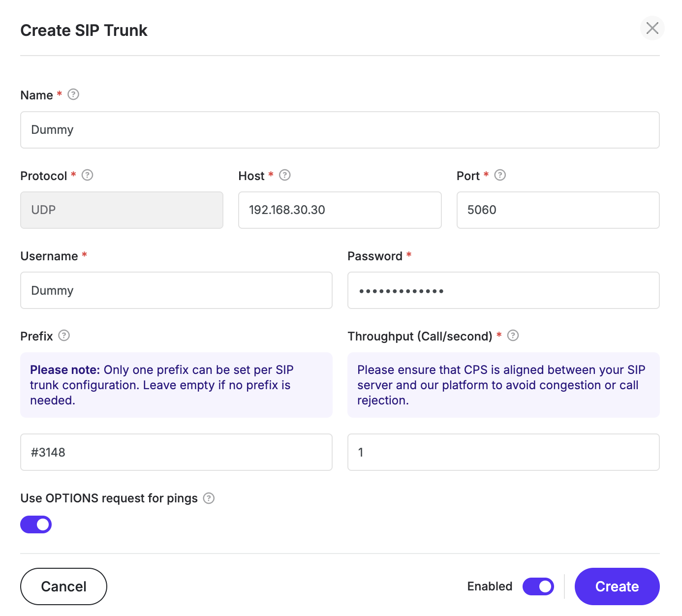The height and width of the screenshot is (616, 682).
Task: Click the Prefix field containing #3148
Action: tap(176, 452)
